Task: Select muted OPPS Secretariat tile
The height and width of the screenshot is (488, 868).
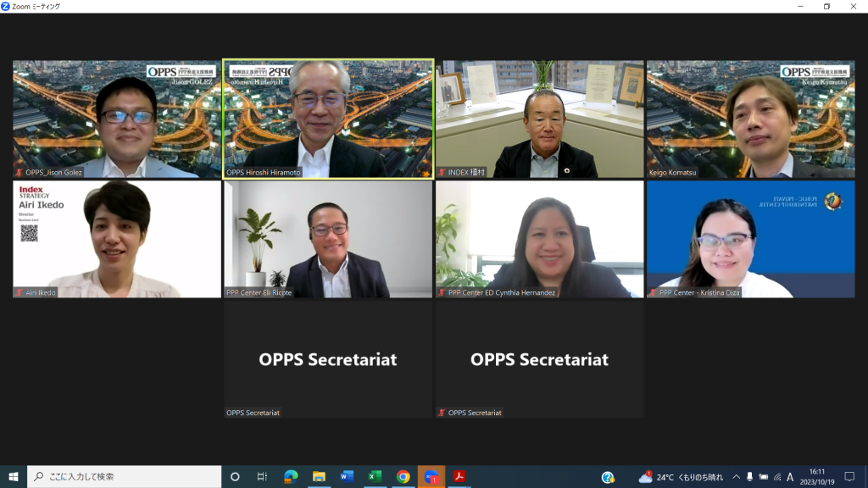Action: [540, 359]
